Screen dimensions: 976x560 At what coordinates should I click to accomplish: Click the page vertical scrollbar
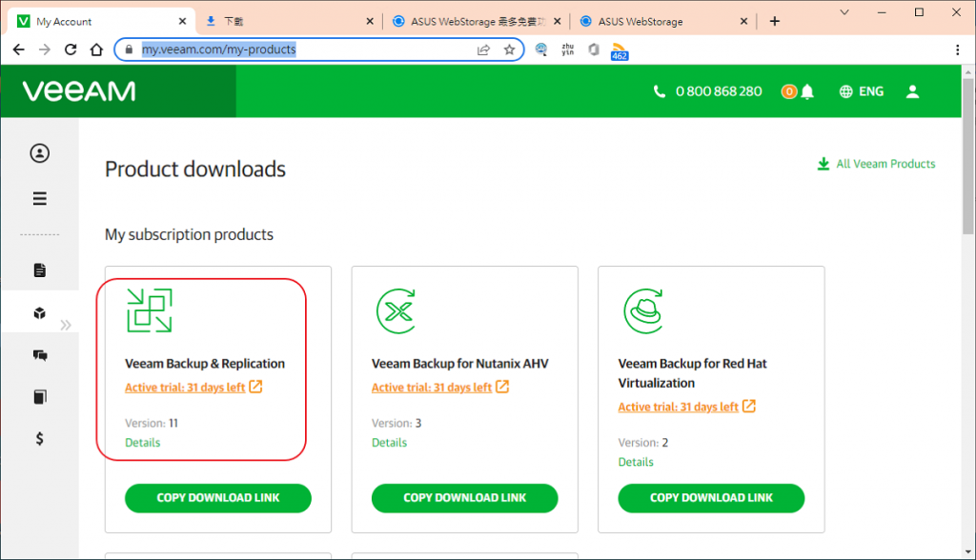pos(968,156)
